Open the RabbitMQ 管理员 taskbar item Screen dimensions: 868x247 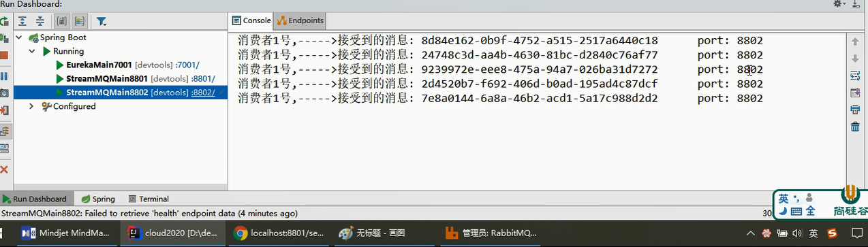[492, 233]
